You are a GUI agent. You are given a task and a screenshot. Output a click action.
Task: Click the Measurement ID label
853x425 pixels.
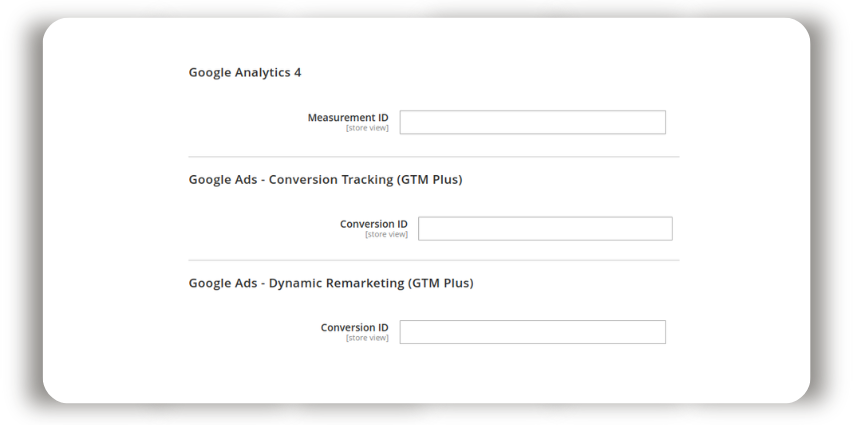[x=348, y=118]
